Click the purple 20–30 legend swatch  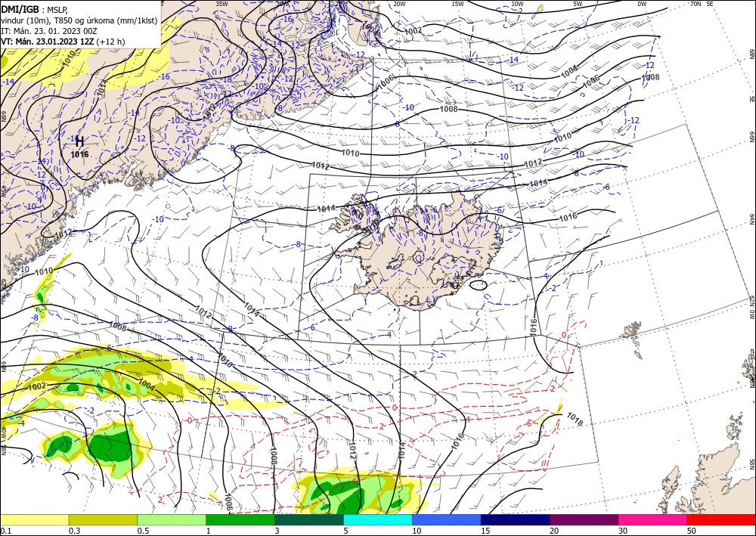(x=584, y=519)
